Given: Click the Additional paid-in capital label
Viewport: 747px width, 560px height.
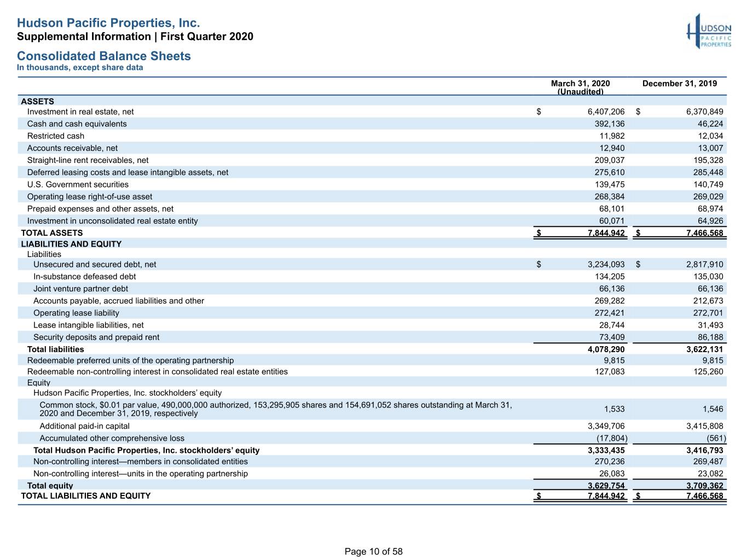Looking at the screenshot, I should point(85,426).
